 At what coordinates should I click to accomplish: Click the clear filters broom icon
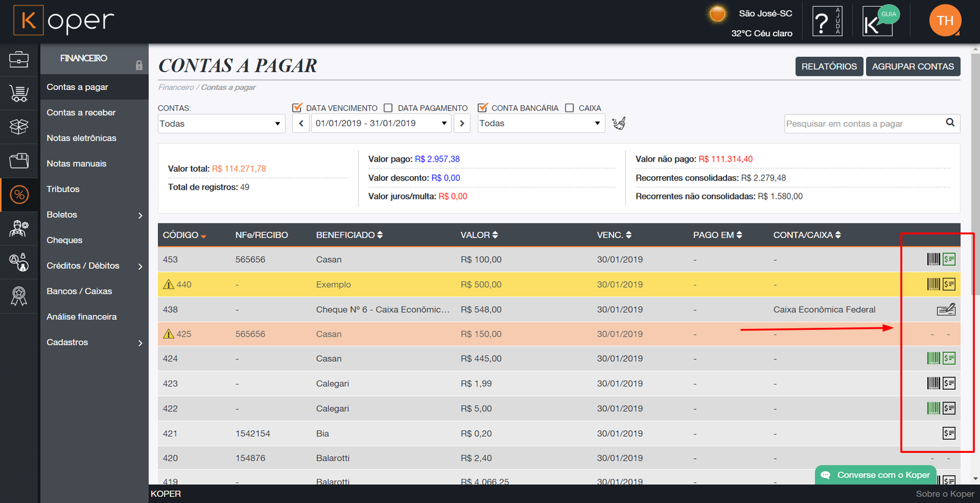(x=619, y=124)
